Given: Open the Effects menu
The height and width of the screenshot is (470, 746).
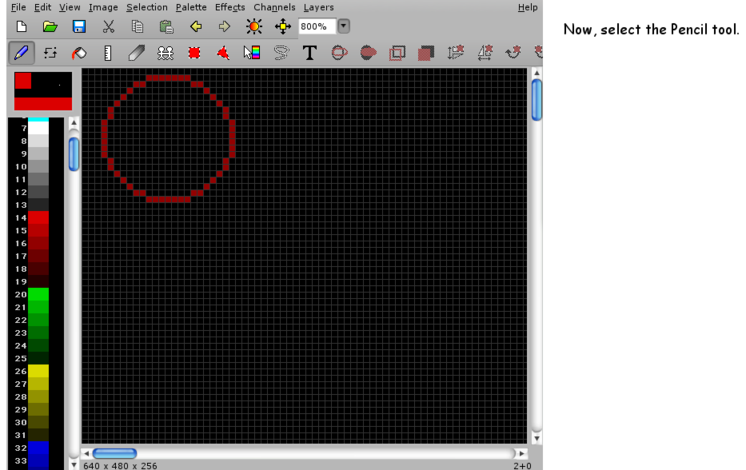Looking at the screenshot, I should [229, 7].
